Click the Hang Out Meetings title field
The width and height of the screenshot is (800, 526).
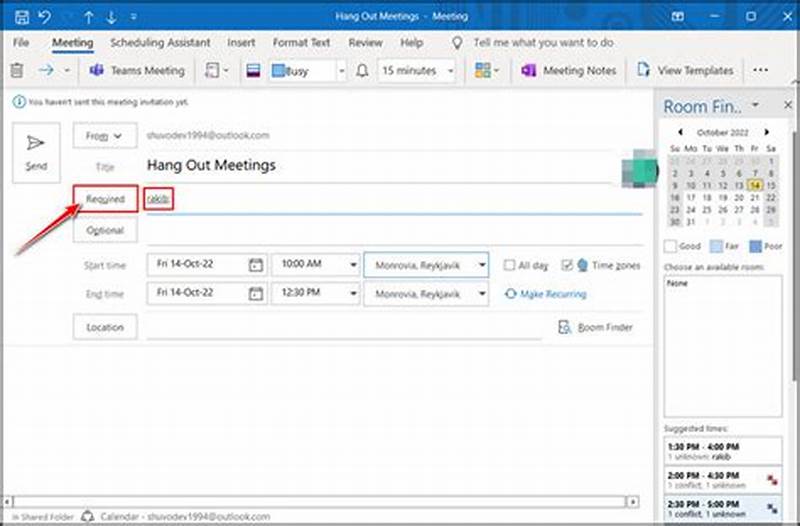(378, 165)
